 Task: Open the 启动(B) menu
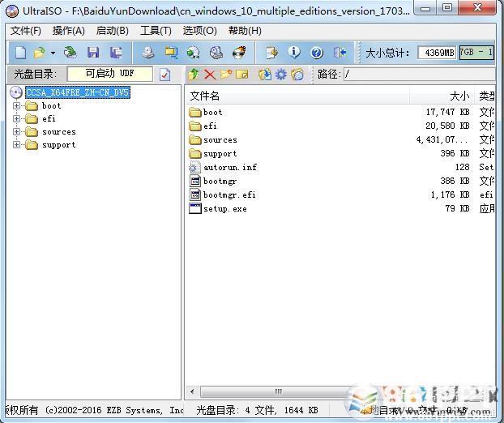coord(112,31)
